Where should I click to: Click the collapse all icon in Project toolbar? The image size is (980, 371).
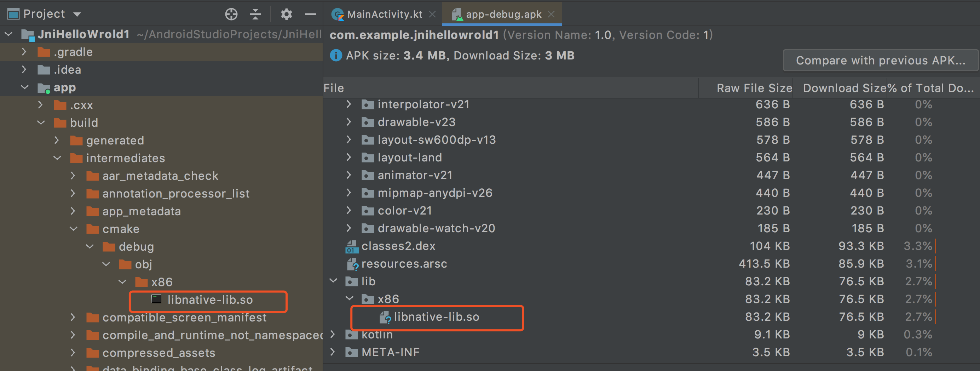click(x=255, y=15)
